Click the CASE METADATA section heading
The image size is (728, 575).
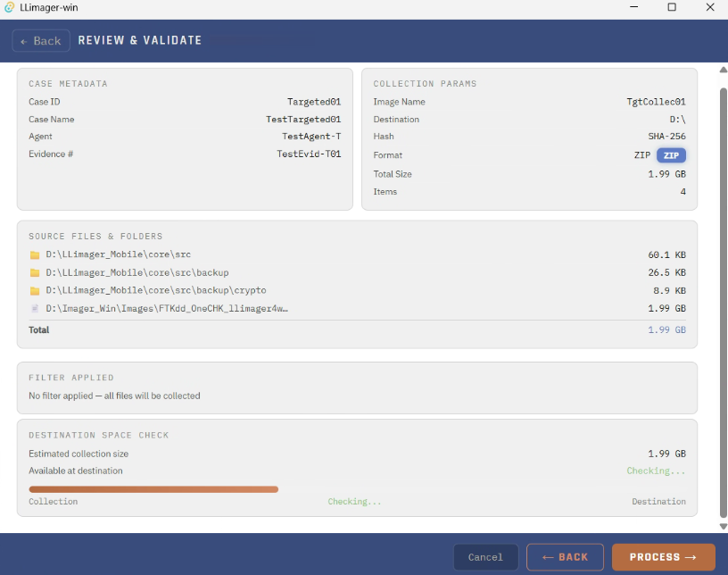pos(68,84)
